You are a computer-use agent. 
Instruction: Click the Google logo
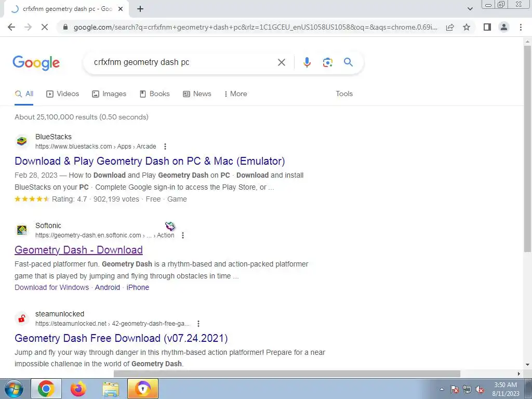36,63
